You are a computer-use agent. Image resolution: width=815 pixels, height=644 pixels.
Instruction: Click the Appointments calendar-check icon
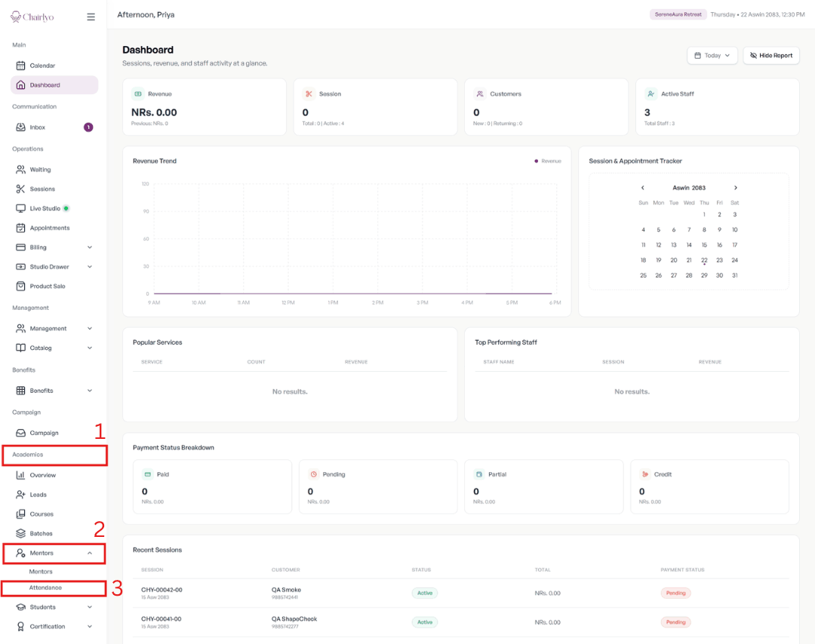(21, 228)
